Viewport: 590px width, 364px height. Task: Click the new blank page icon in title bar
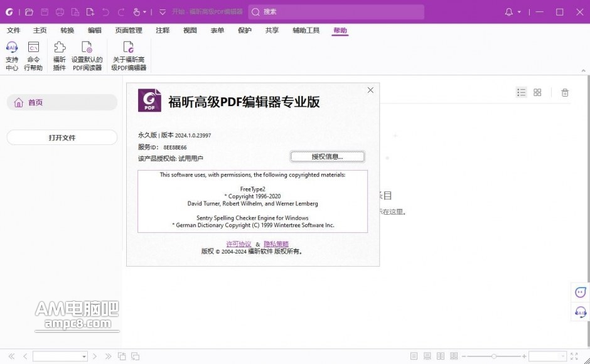coord(90,12)
